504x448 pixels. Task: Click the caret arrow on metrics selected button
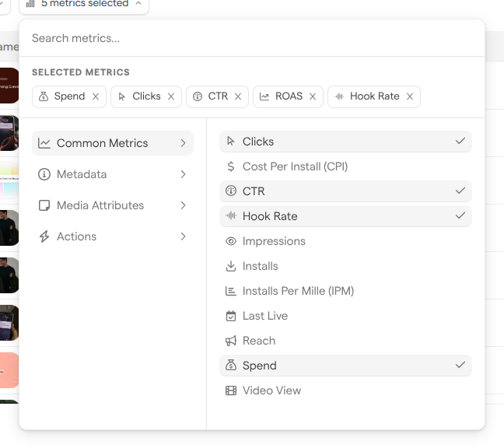(138, 3)
